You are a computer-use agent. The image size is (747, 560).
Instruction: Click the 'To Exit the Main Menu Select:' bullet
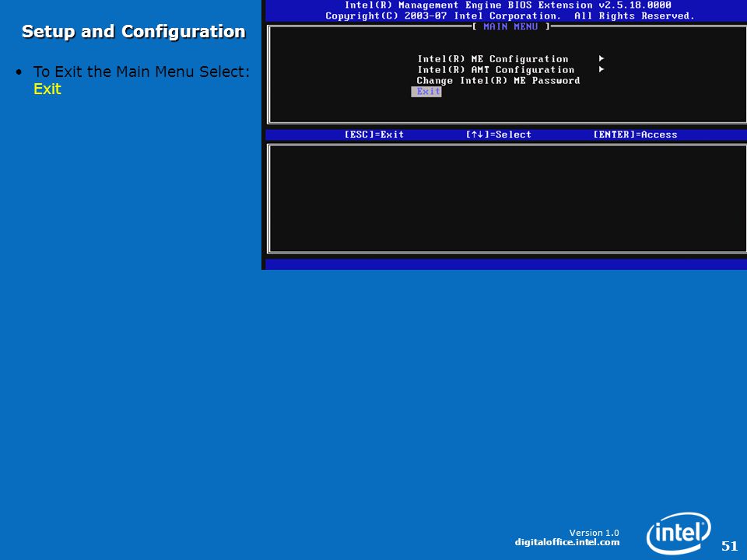tap(142, 72)
